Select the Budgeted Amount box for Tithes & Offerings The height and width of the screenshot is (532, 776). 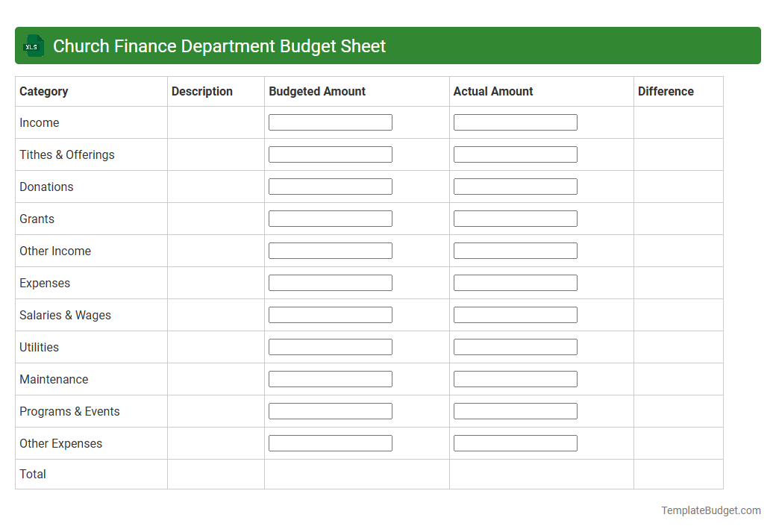tap(330, 154)
